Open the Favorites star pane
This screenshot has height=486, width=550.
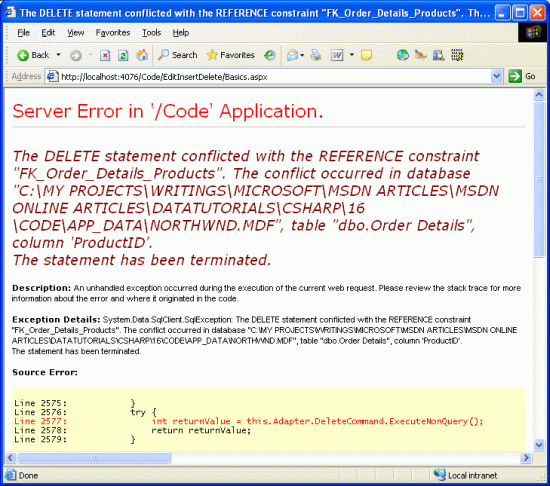pos(230,55)
